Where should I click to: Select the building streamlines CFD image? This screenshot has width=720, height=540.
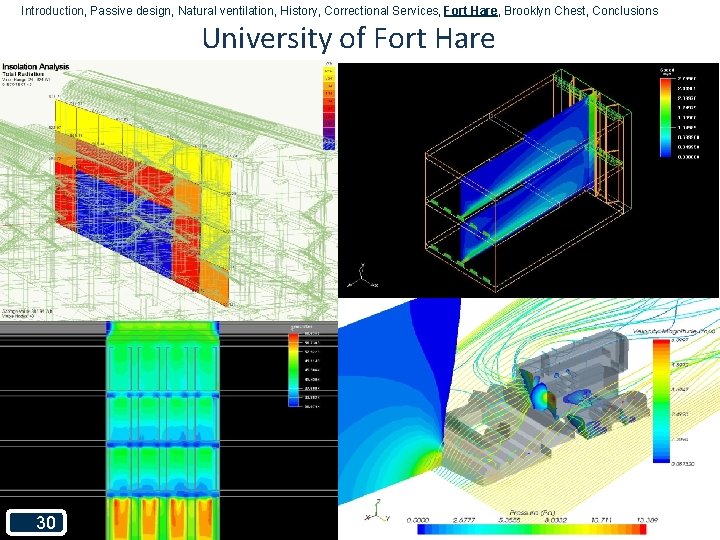pos(529,419)
